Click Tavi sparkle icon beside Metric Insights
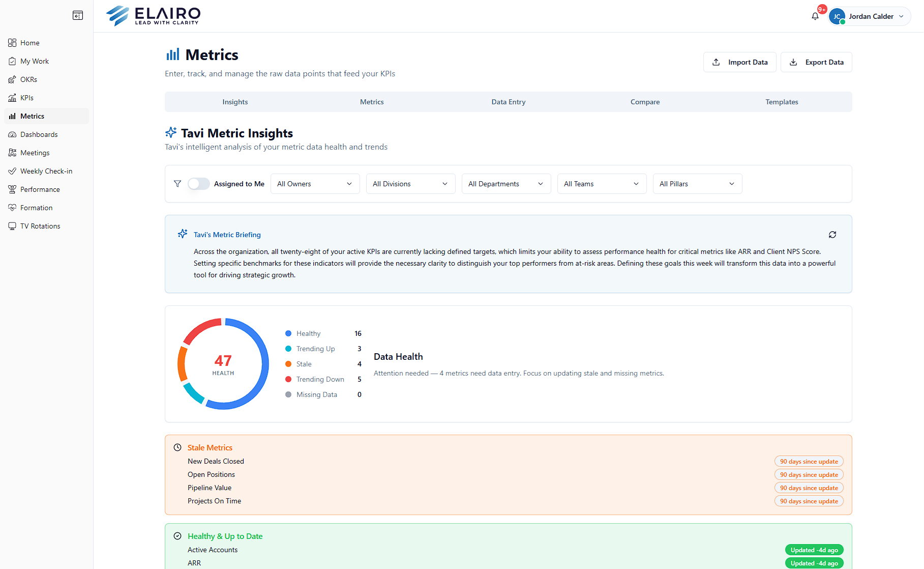924x569 pixels. point(171,133)
